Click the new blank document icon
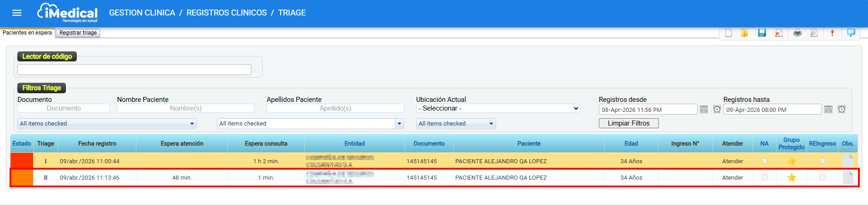The image size is (868, 206). tap(728, 33)
